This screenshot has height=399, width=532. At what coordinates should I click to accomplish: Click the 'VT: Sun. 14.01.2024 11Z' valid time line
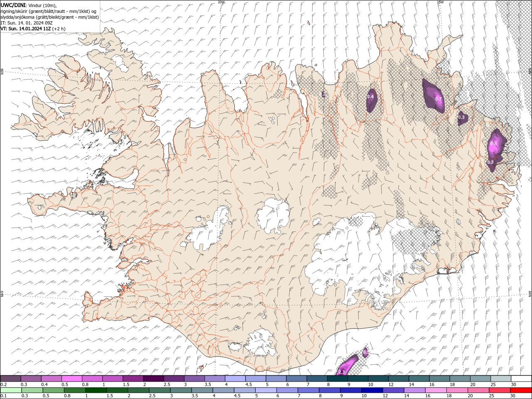25,29
